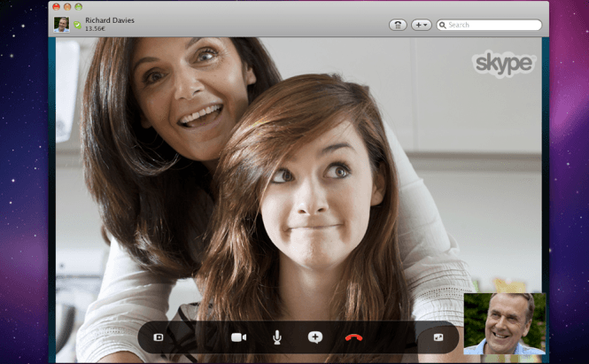This screenshot has height=364, width=589.
Task: Open the plus add dropdown in toolbar
Action: [x=421, y=25]
